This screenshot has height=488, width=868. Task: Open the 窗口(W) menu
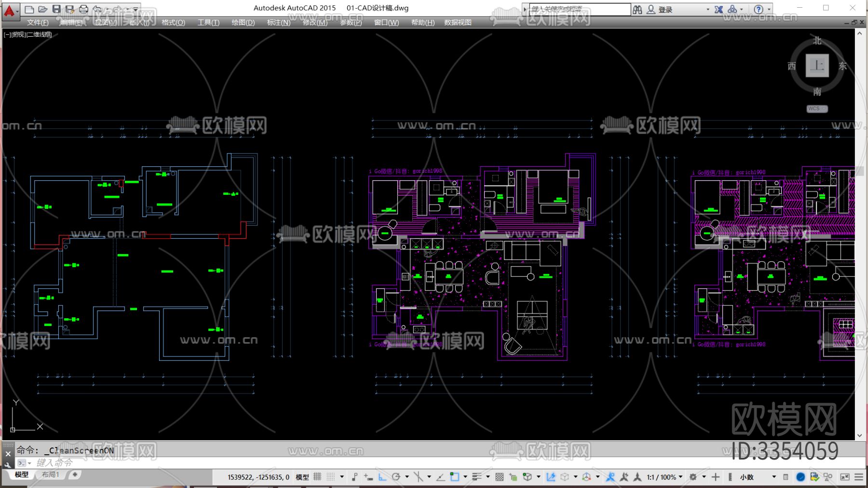tap(387, 23)
